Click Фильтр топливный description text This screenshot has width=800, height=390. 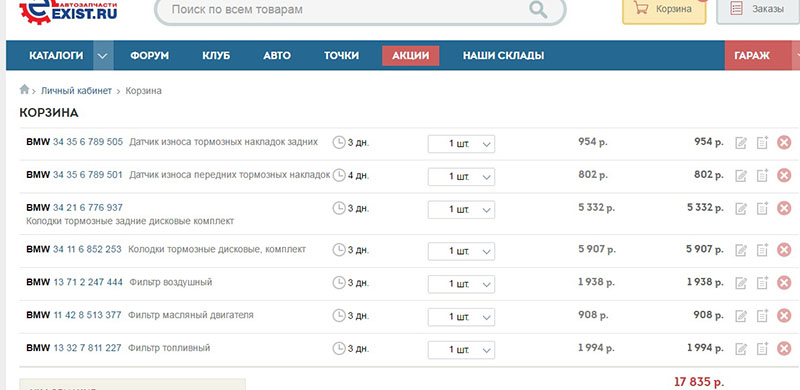169,348
